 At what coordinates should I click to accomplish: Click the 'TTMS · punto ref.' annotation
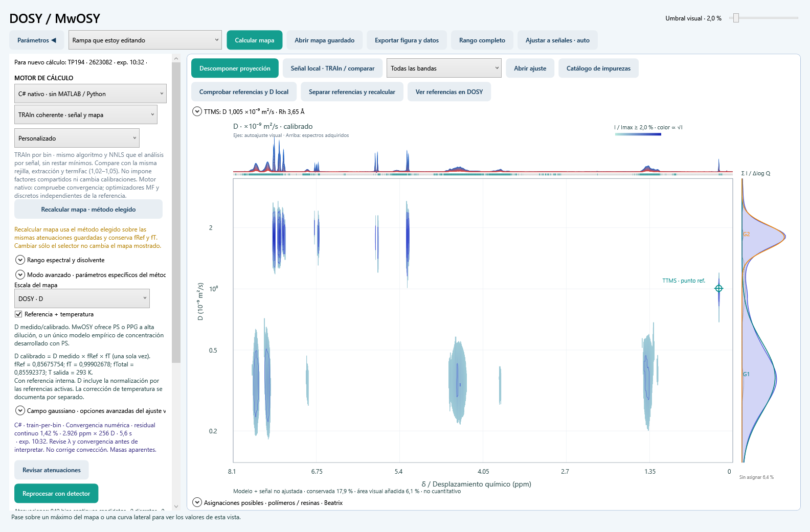pos(684,281)
